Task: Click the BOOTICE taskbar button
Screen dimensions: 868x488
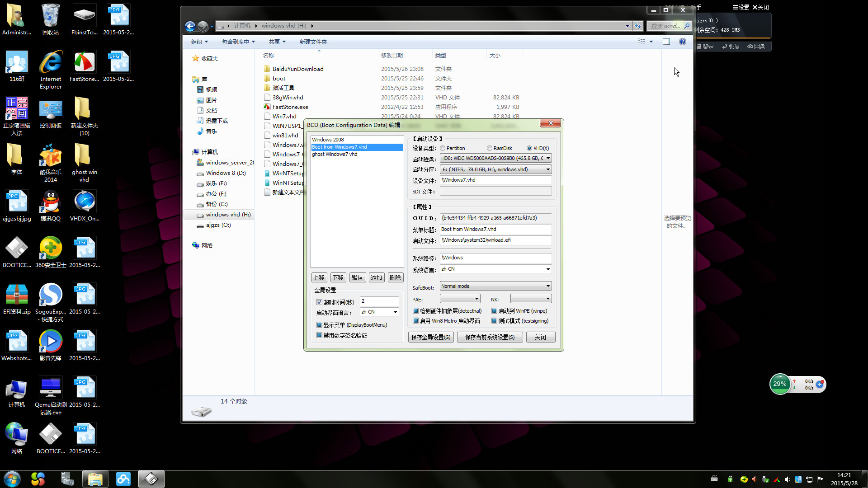Action: click(x=151, y=479)
